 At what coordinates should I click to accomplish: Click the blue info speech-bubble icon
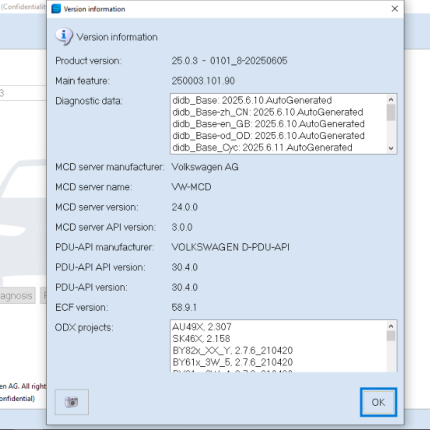[x=64, y=36]
